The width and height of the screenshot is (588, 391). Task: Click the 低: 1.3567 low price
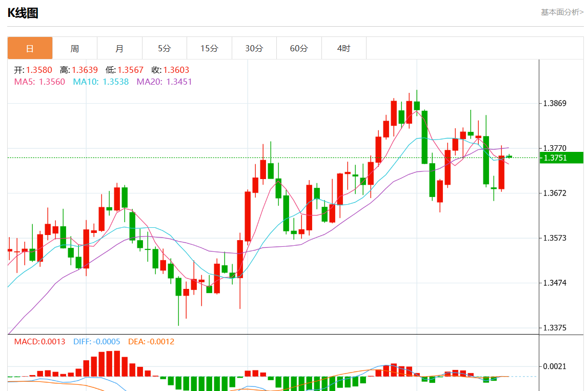click(125, 70)
